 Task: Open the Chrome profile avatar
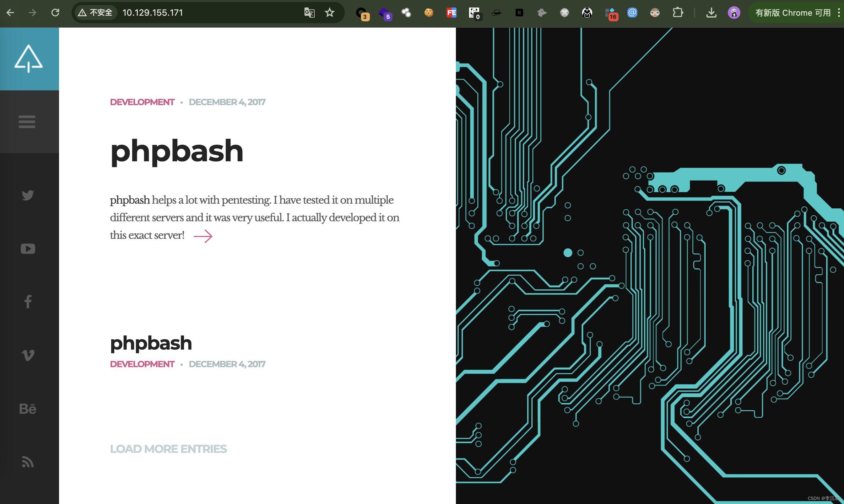[734, 13]
